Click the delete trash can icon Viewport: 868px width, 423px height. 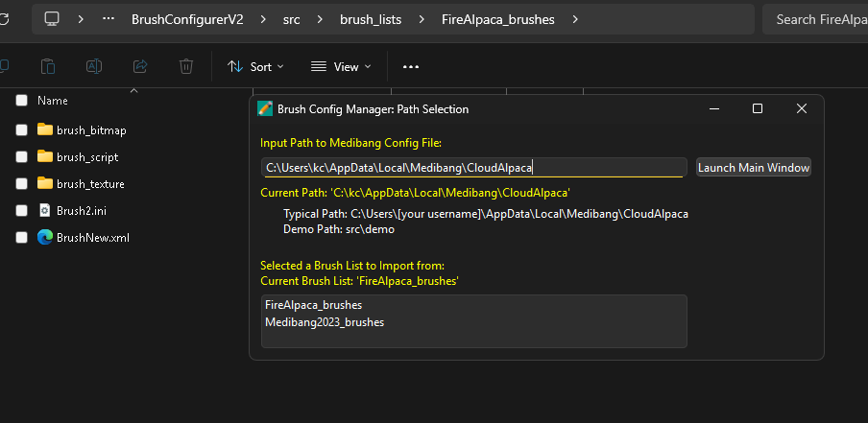186,67
